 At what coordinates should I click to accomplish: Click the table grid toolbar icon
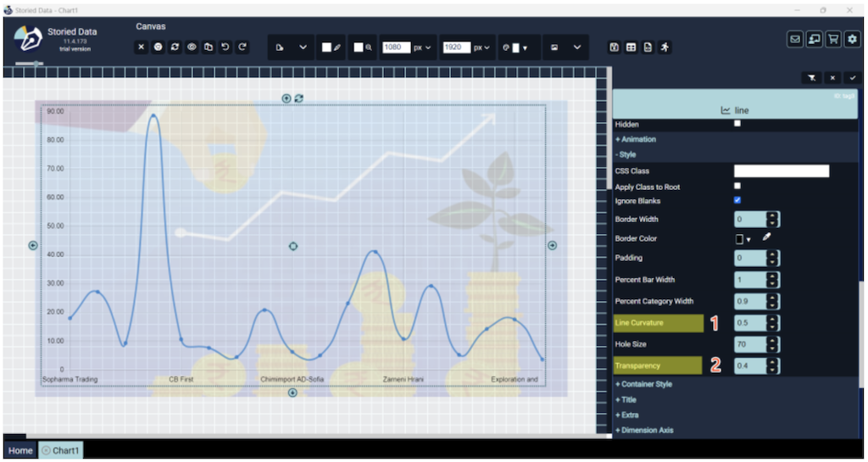click(631, 47)
